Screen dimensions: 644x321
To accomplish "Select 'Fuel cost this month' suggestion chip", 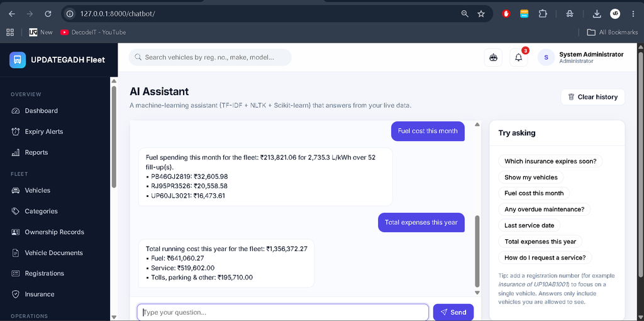I will click(x=534, y=193).
